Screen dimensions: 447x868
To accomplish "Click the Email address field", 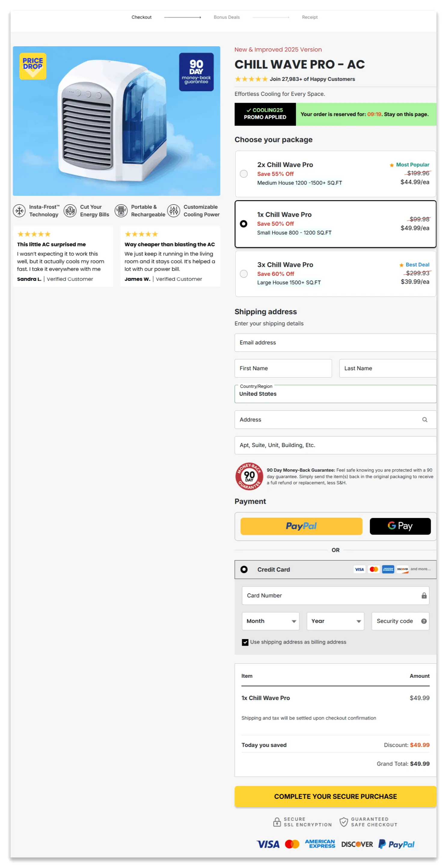I will pos(335,342).
